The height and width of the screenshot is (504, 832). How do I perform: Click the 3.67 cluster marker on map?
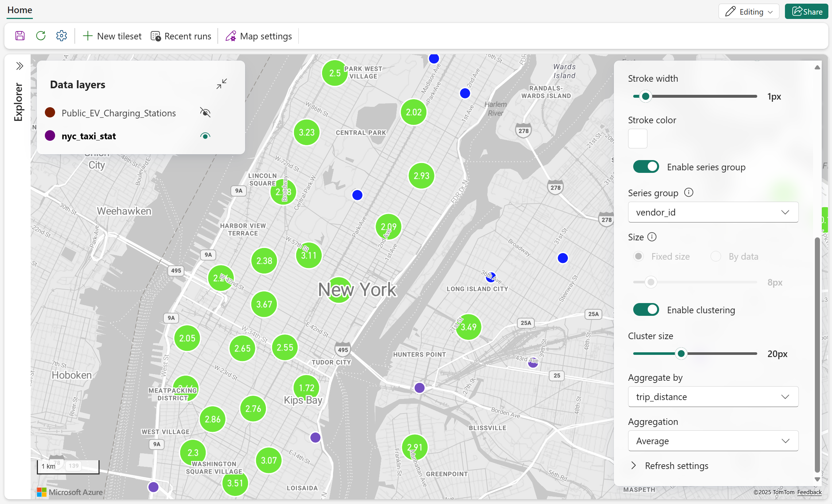pyautogui.click(x=264, y=304)
